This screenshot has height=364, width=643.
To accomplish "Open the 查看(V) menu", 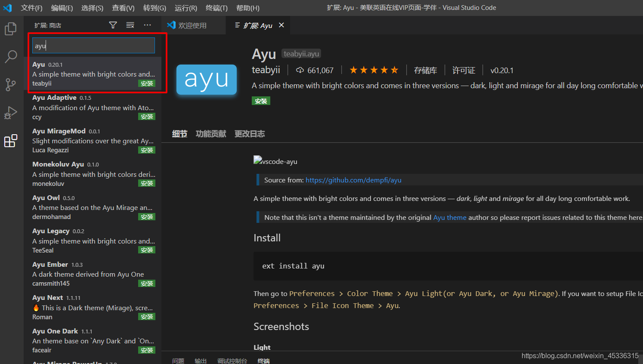I will coord(123,8).
